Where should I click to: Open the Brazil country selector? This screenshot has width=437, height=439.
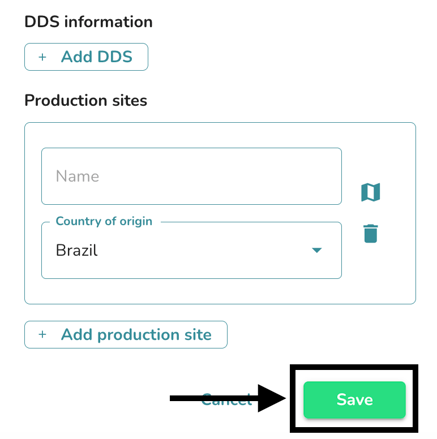click(x=191, y=250)
